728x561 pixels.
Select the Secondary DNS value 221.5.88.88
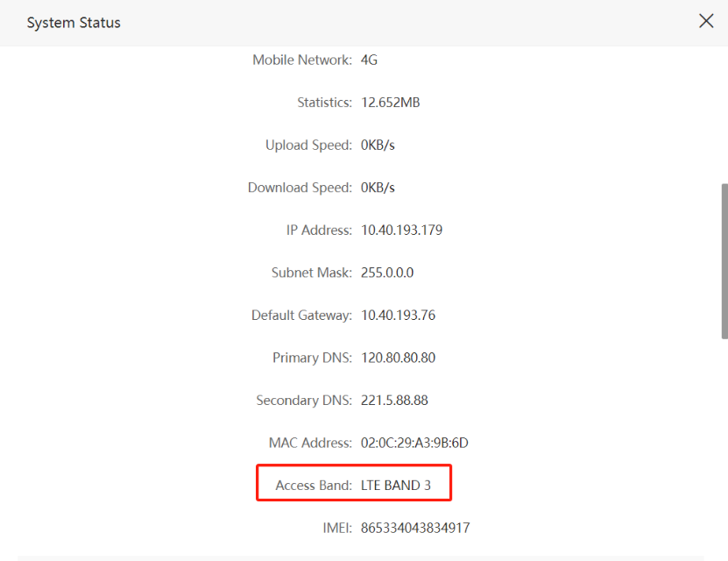394,401
